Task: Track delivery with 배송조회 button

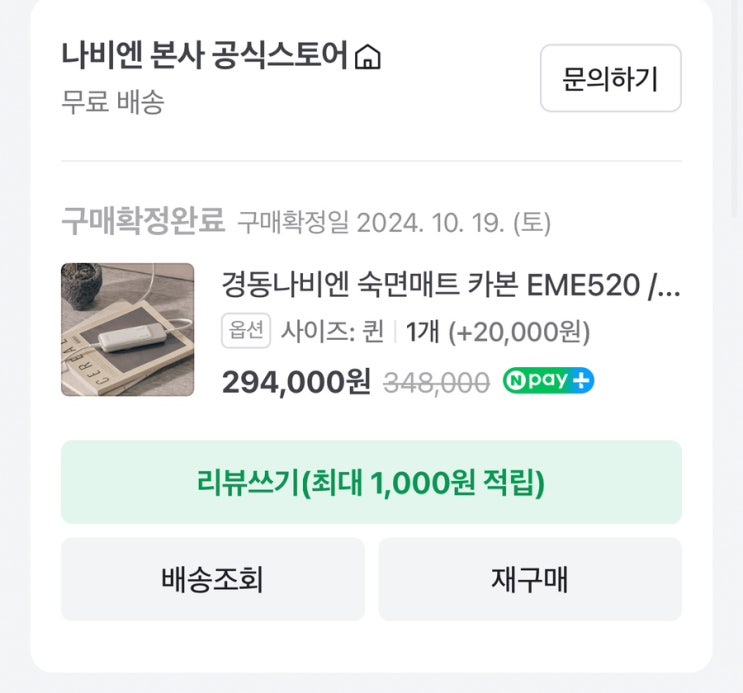Action: coord(212,579)
